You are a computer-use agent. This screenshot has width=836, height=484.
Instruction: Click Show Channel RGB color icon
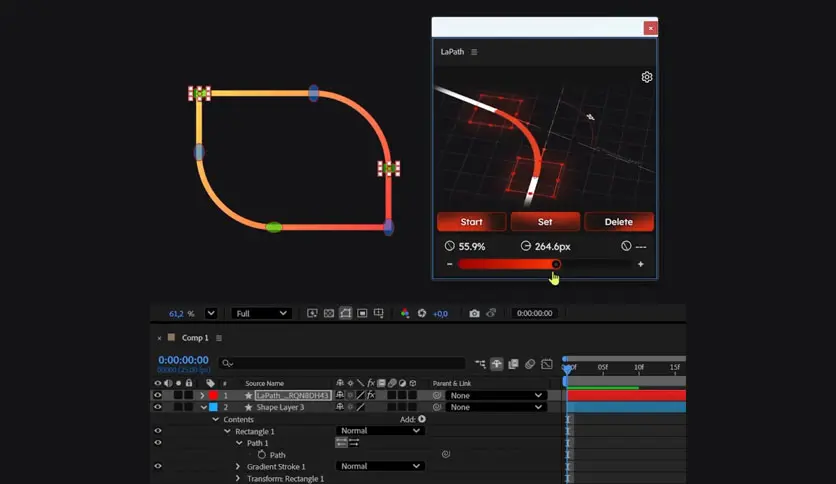[405, 313]
